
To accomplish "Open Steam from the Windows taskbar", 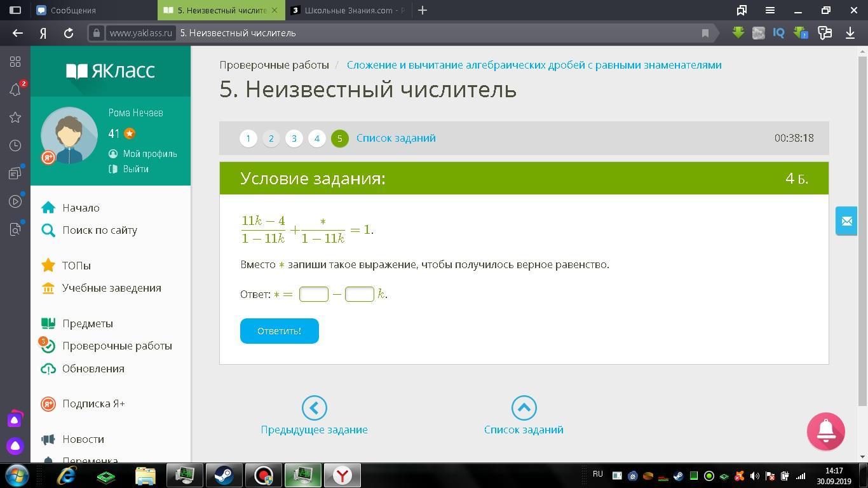I will point(224,475).
